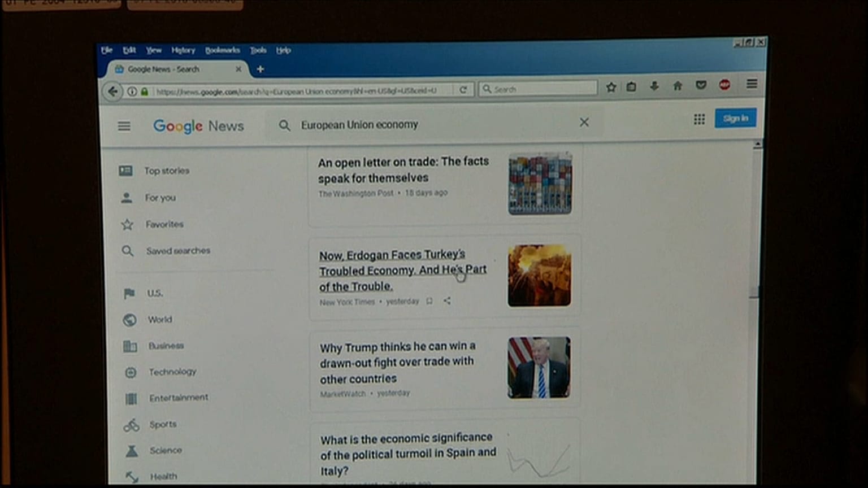Open the Help menu
This screenshot has height=488, width=868.
(x=284, y=50)
